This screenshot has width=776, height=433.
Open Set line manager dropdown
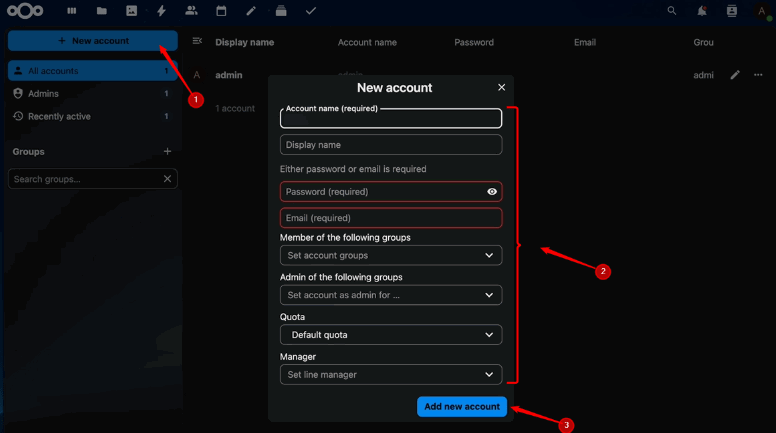(391, 375)
